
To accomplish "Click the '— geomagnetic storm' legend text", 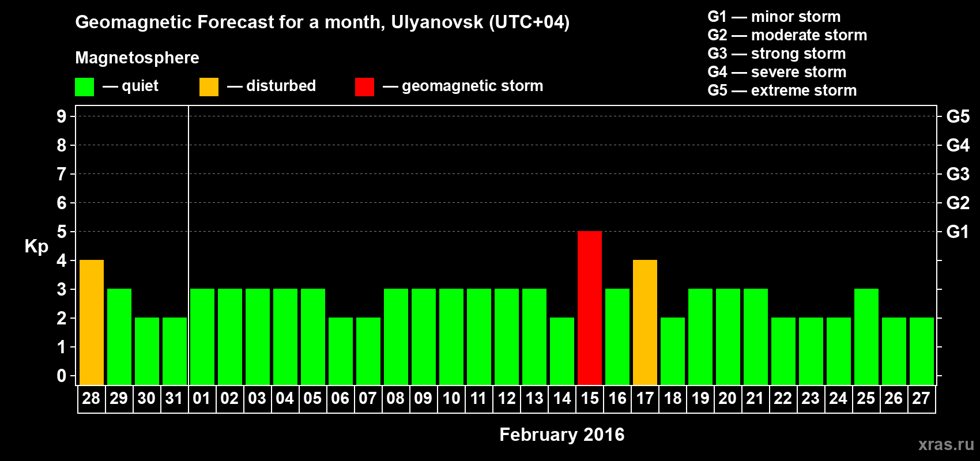I will click(463, 86).
